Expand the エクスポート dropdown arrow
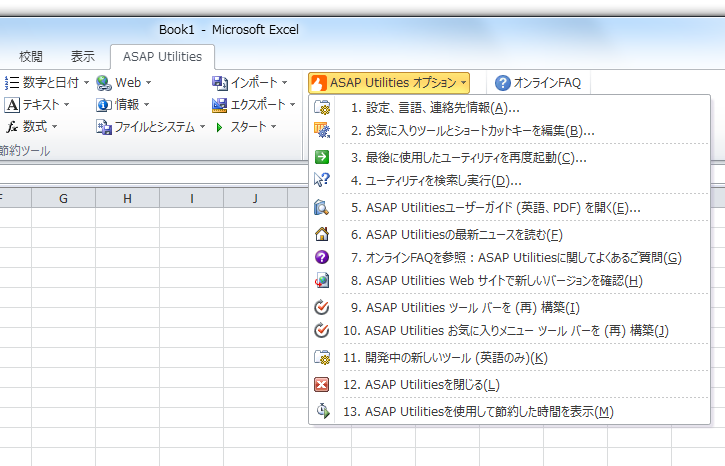This screenshot has width=725, height=466. 293,105
